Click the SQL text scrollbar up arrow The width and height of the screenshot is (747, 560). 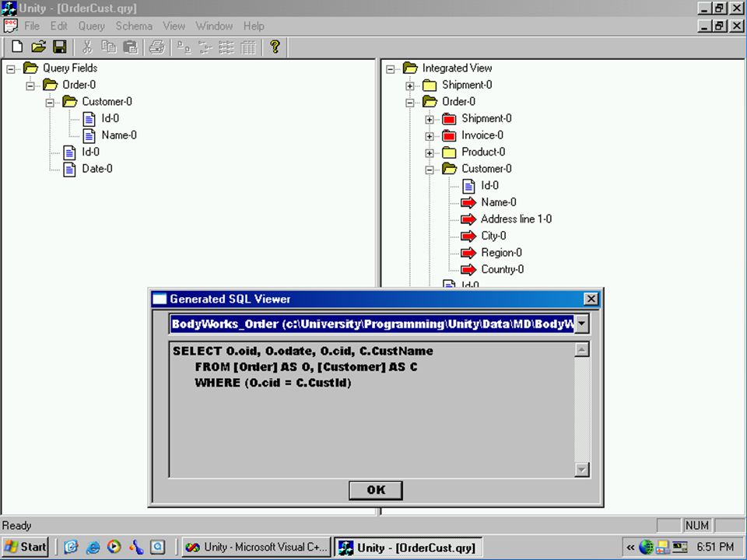point(582,350)
